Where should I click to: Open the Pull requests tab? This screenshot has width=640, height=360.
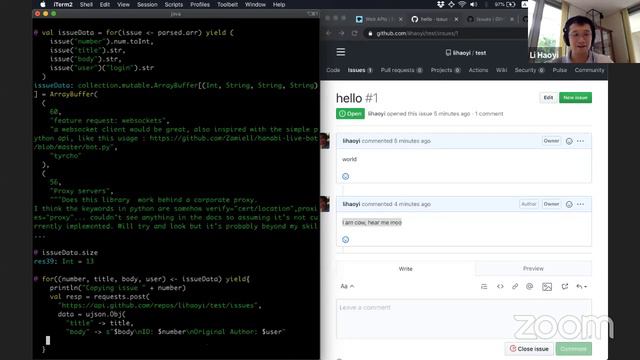[x=401, y=70]
